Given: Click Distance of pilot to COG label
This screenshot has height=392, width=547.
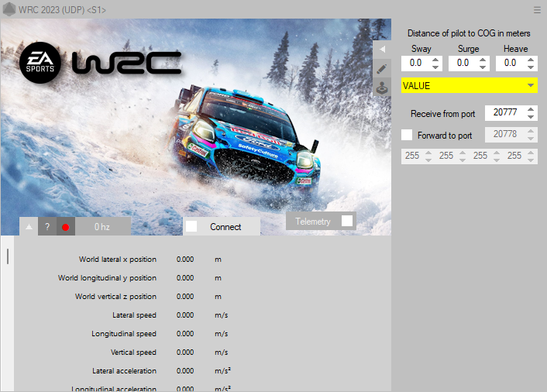Looking at the screenshot, I should (469, 33).
